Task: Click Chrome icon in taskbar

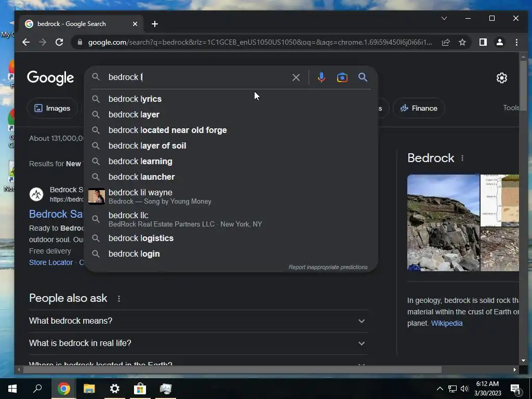Action: pyautogui.click(x=63, y=389)
